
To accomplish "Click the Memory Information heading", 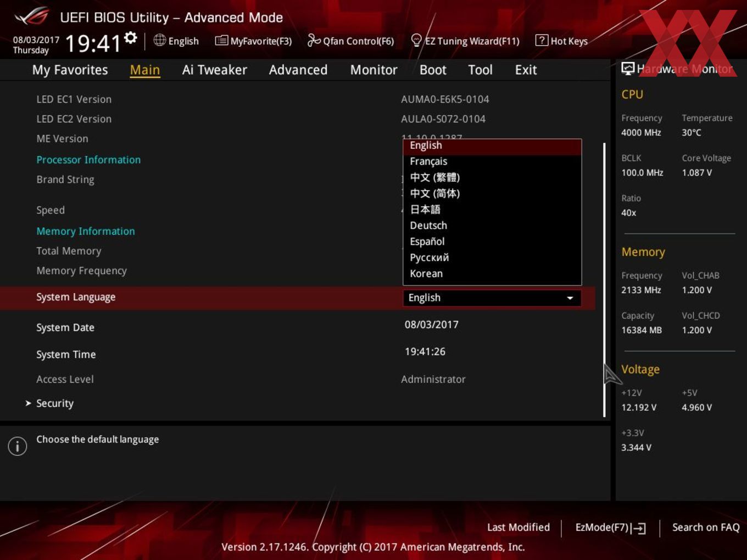I will point(86,231).
